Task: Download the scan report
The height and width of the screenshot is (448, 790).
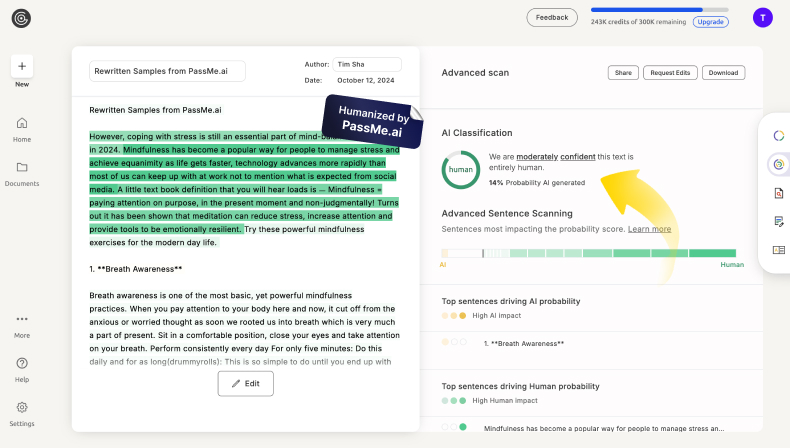Action: [x=723, y=73]
